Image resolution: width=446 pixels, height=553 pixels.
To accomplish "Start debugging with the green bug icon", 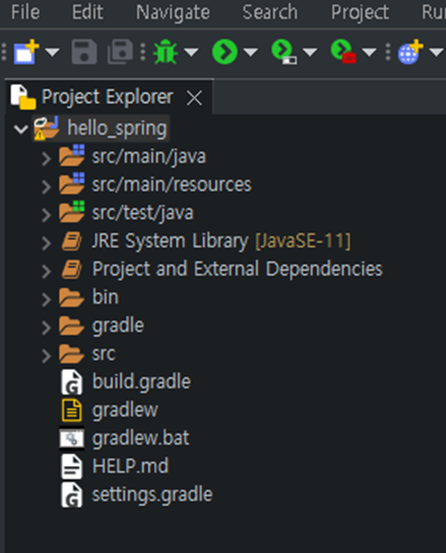I will 165,52.
